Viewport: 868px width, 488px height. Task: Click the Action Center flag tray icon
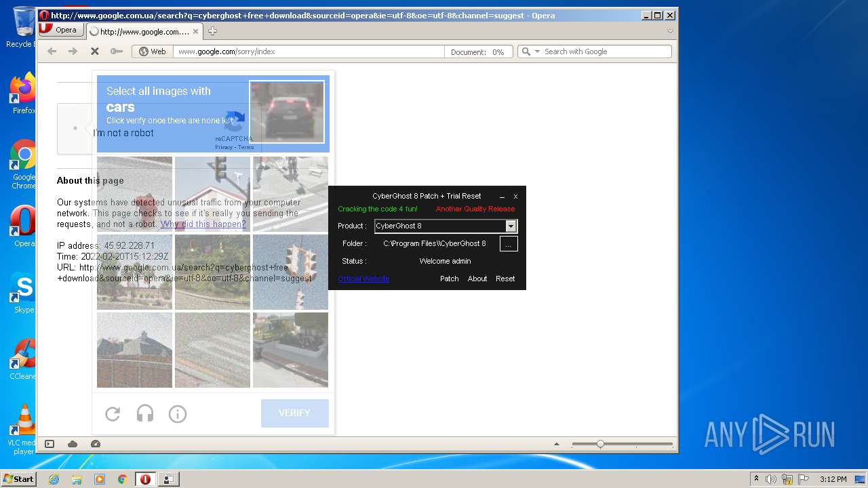click(x=803, y=479)
